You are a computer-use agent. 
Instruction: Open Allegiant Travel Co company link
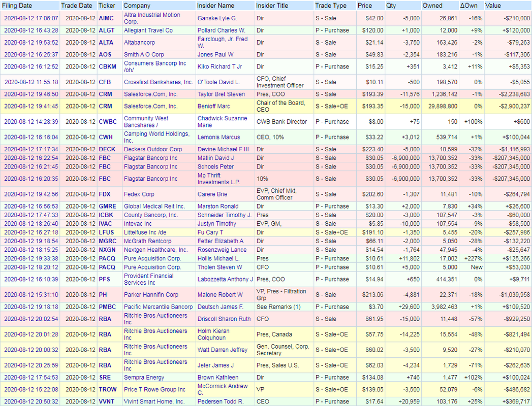(148, 30)
